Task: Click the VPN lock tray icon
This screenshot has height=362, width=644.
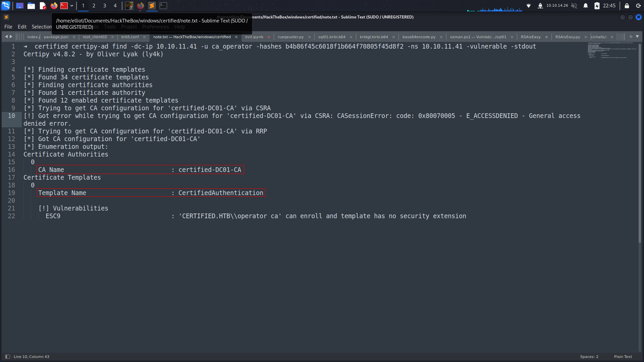Action: click(540, 6)
